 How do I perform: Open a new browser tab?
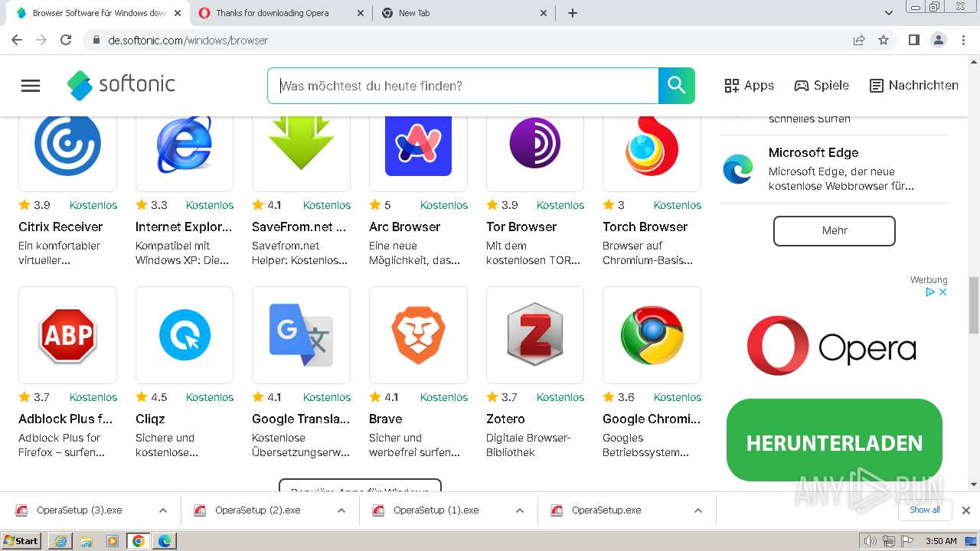tap(573, 13)
